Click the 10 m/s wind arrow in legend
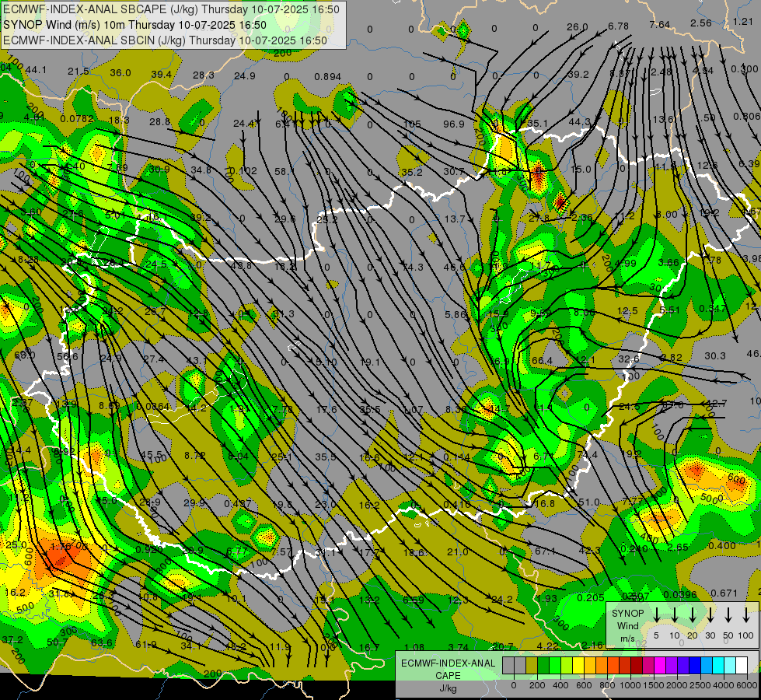This screenshot has width=761, height=700. point(674,614)
